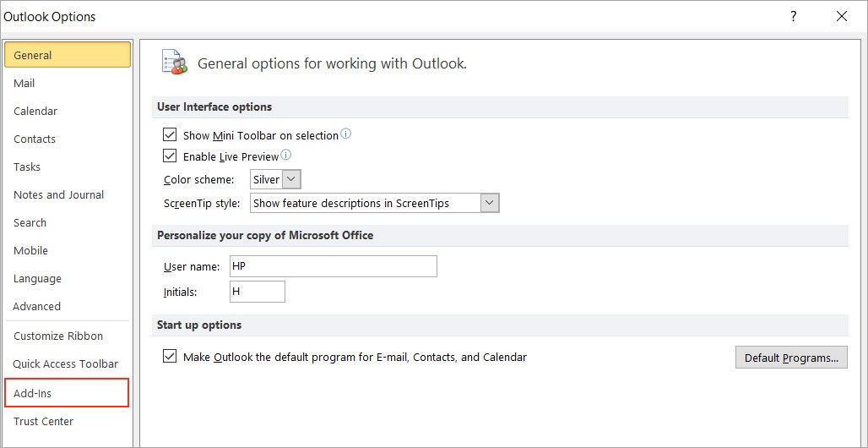The width and height of the screenshot is (868, 448).
Task: Close the Outlook Options dialog
Action: 841,16
